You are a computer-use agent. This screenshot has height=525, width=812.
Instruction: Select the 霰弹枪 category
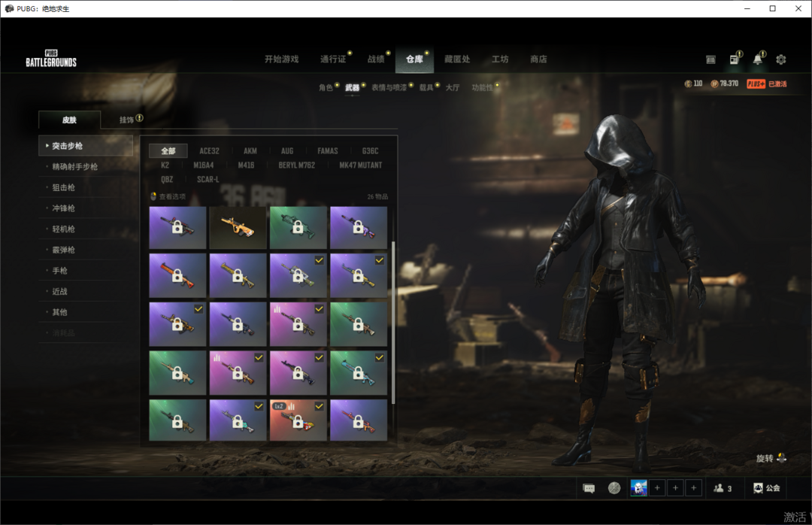click(86, 249)
